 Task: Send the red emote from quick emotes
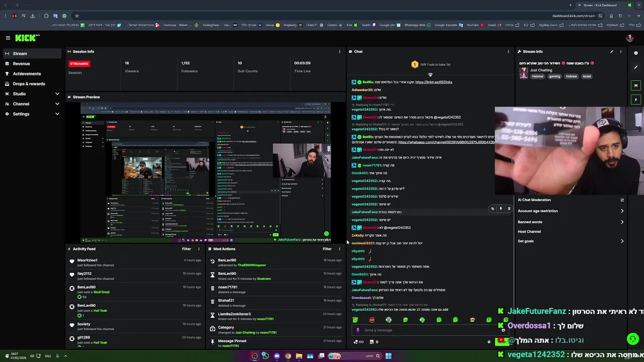click(x=372, y=320)
